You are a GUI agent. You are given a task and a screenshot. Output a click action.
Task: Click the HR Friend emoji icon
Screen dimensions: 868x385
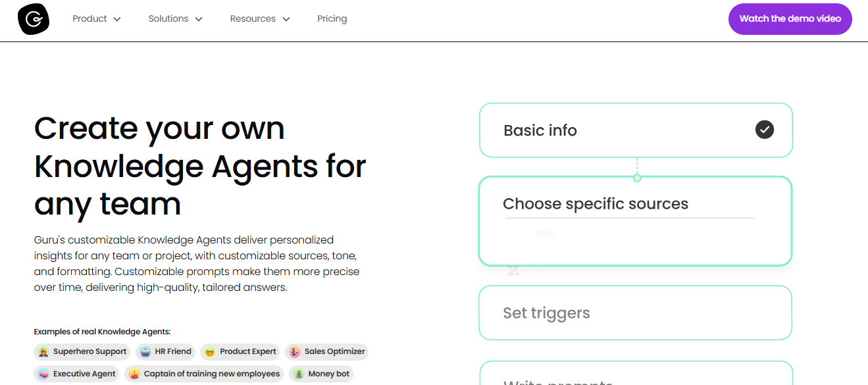coord(145,351)
